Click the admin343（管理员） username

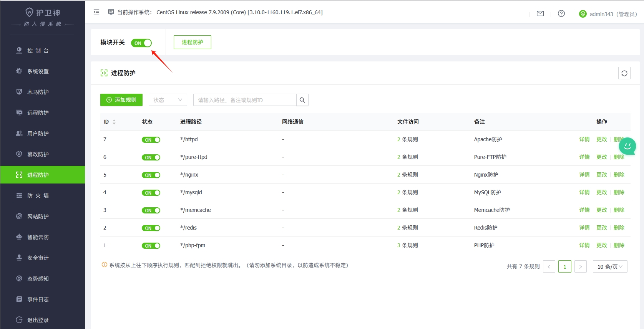pyautogui.click(x=614, y=14)
